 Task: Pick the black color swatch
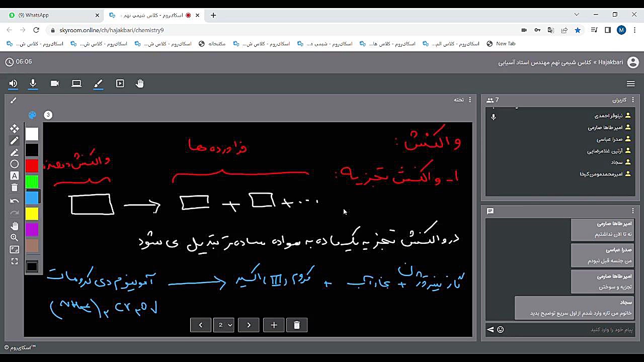click(x=32, y=150)
